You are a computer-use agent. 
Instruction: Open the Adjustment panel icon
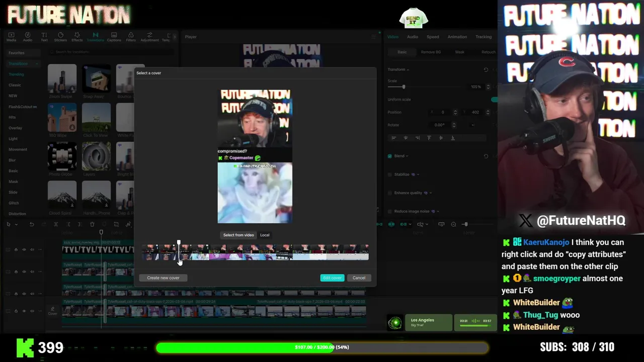pyautogui.click(x=149, y=37)
